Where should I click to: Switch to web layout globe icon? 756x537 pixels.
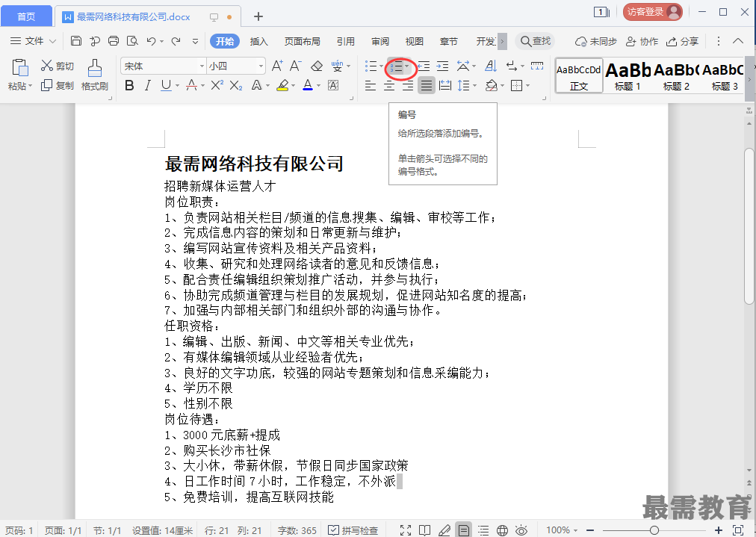pyautogui.click(x=503, y=530)
